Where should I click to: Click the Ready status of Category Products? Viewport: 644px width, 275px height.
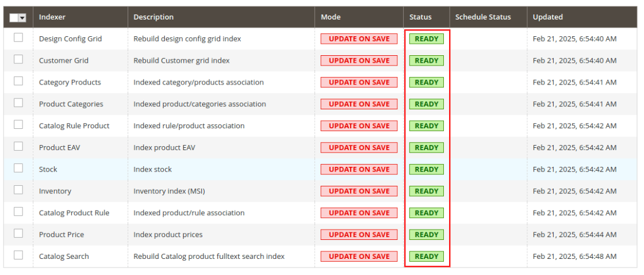click(426, 82)
